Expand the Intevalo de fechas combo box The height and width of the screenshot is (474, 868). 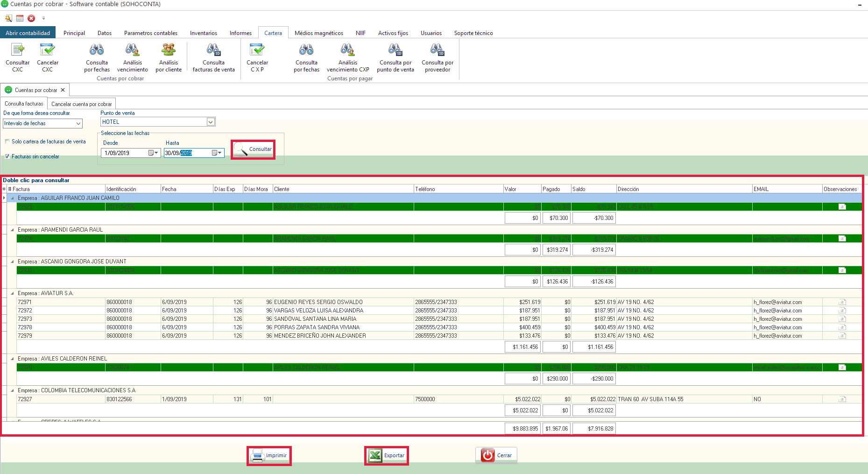[78, 124]
